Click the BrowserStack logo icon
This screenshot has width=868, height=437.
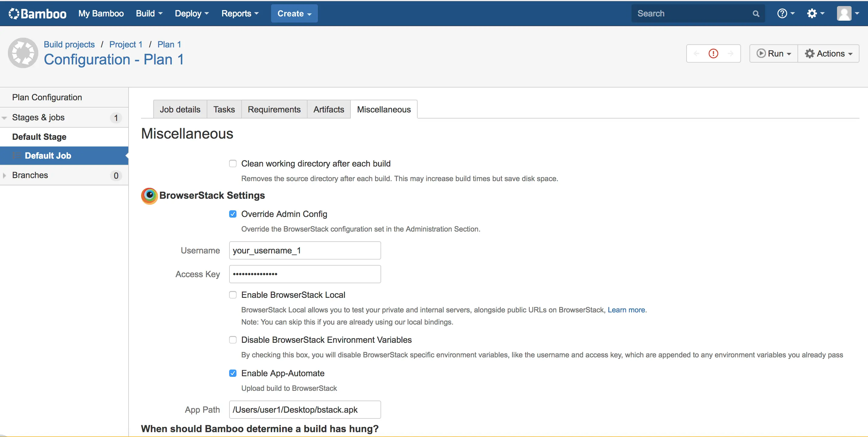tap(149, 196)
